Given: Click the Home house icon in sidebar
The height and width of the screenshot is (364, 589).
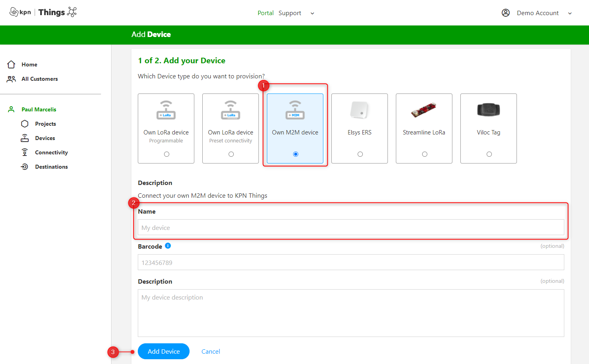Looking at the screenshot, I should (11, 64).
